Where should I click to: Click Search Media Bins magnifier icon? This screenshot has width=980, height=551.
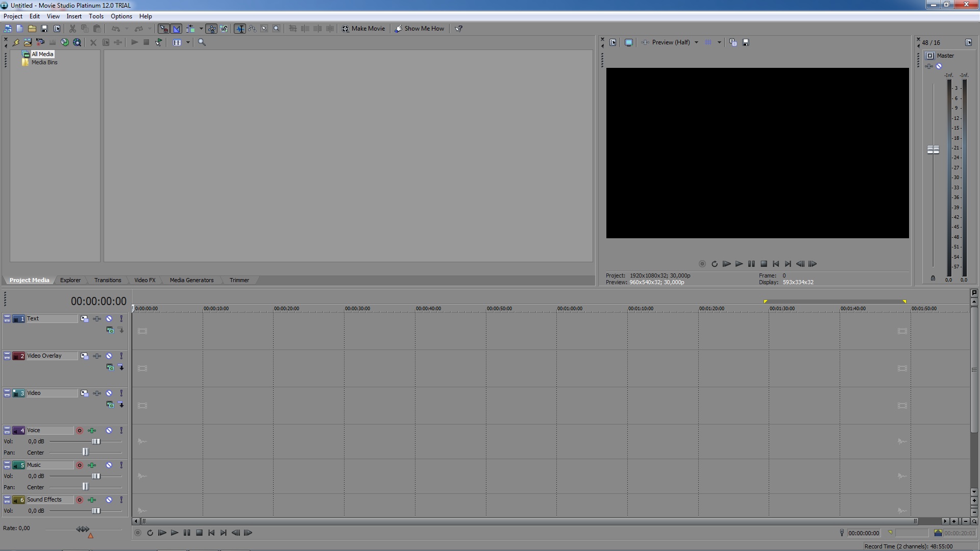202,42
